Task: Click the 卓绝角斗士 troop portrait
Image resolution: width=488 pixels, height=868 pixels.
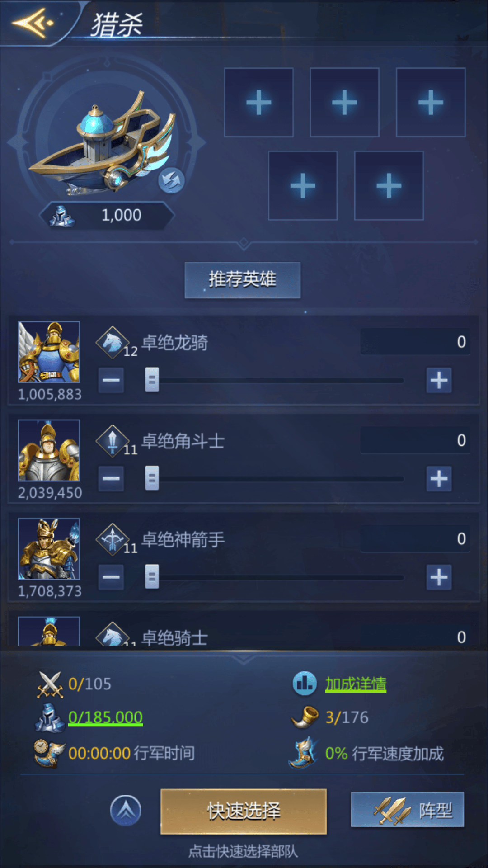Action: (x=49, y=450)
